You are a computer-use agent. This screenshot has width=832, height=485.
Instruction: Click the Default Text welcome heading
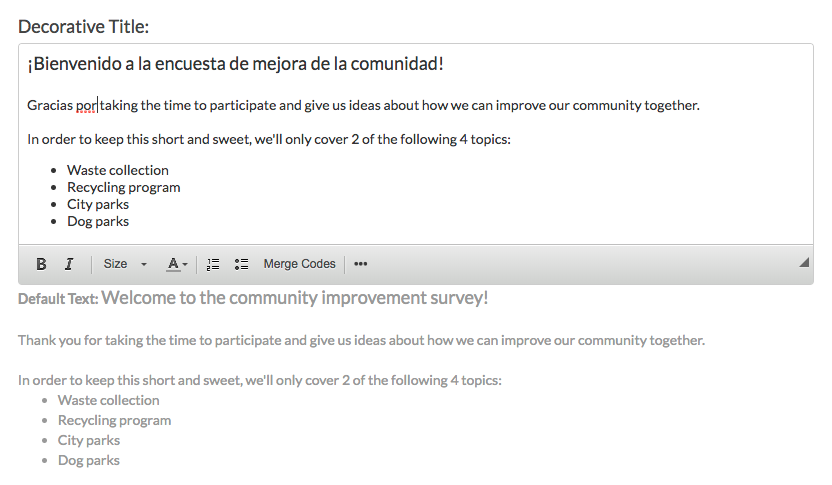(294, 298)
